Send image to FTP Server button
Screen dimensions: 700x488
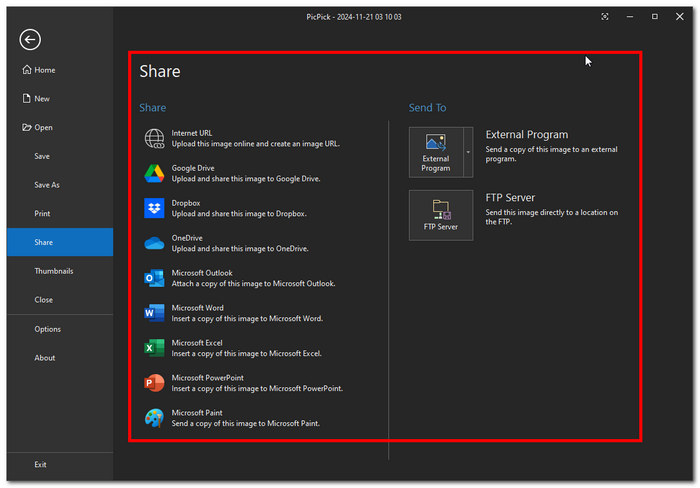click(x=441, y=215)
